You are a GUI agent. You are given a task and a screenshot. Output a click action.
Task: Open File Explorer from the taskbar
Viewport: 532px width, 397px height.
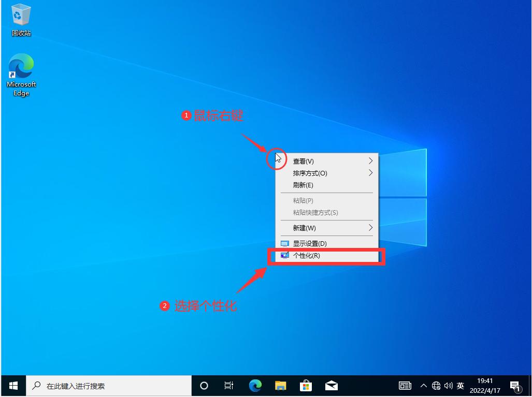pyautogui.click(x=280, y=385)
